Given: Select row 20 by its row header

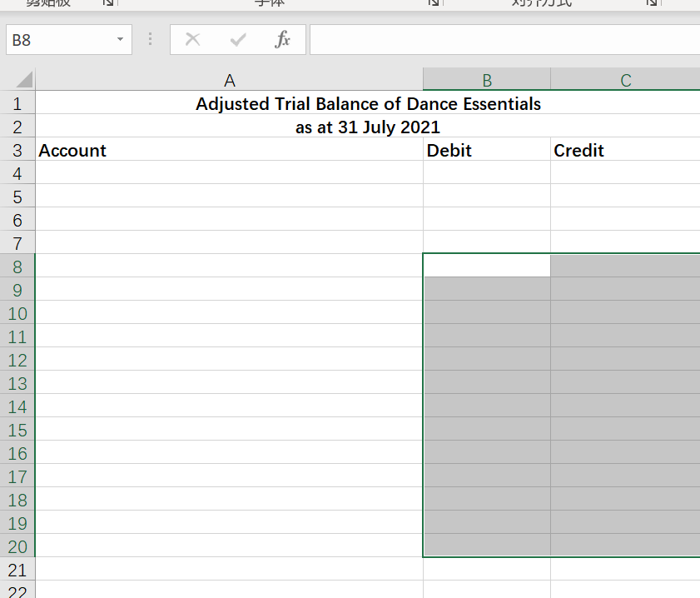Looking at the screenshot, I should point(18,546).
